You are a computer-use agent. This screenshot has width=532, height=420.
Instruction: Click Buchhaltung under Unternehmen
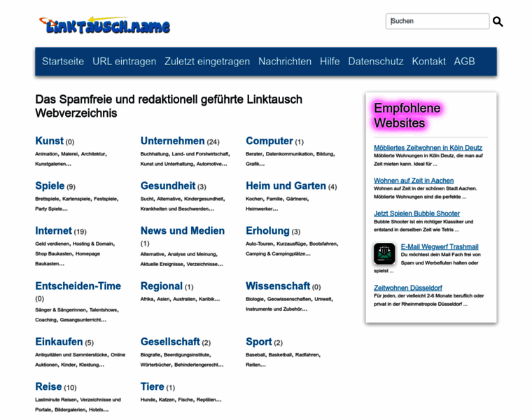coord(155,154)
